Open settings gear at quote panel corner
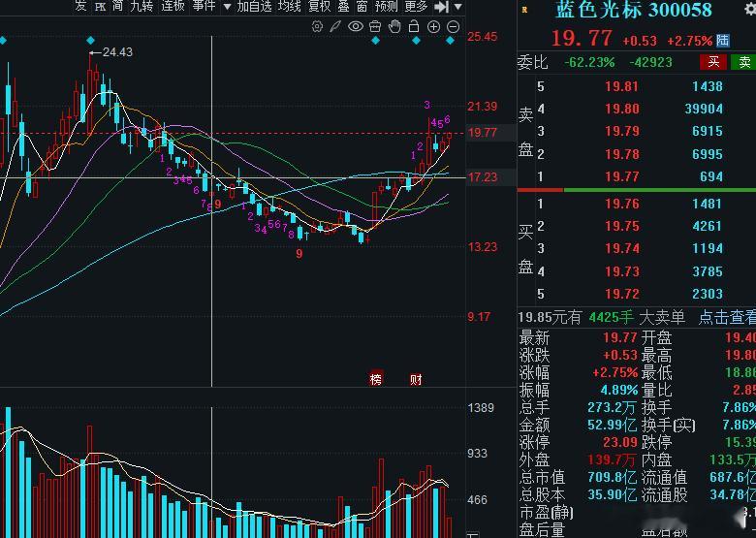Viewport: 756px width, 538px height. pos(750,8)
